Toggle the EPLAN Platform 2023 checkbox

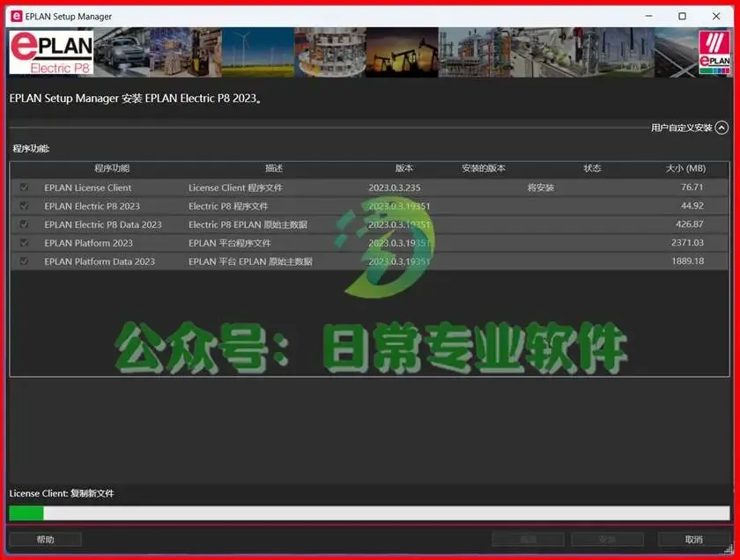[x=24, y=242]
